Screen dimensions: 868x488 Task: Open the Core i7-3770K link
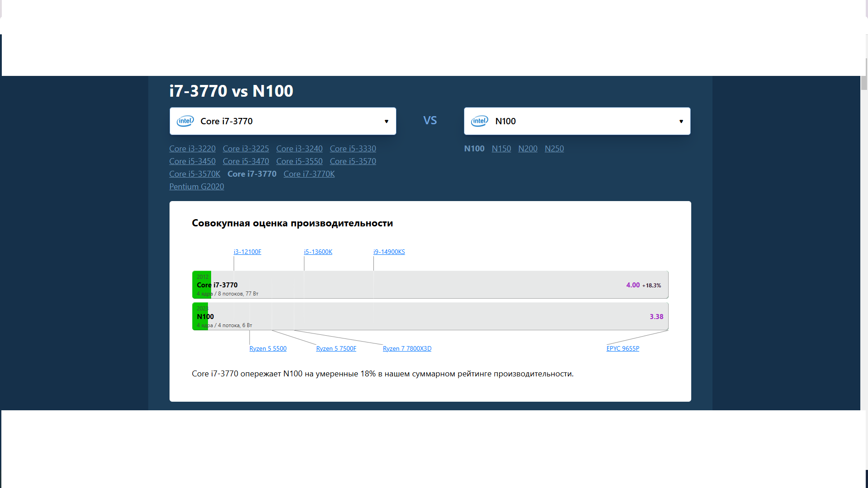(x=309, y=174)
